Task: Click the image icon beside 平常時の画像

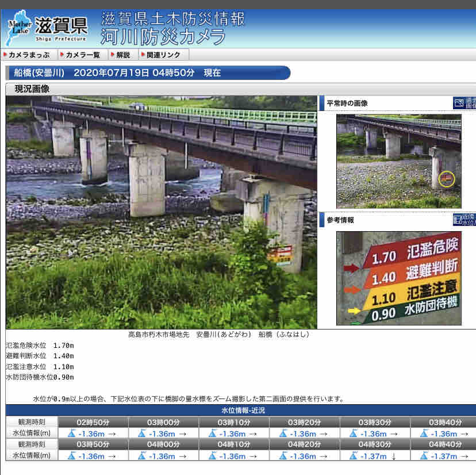Action: [x=464, y=104]
